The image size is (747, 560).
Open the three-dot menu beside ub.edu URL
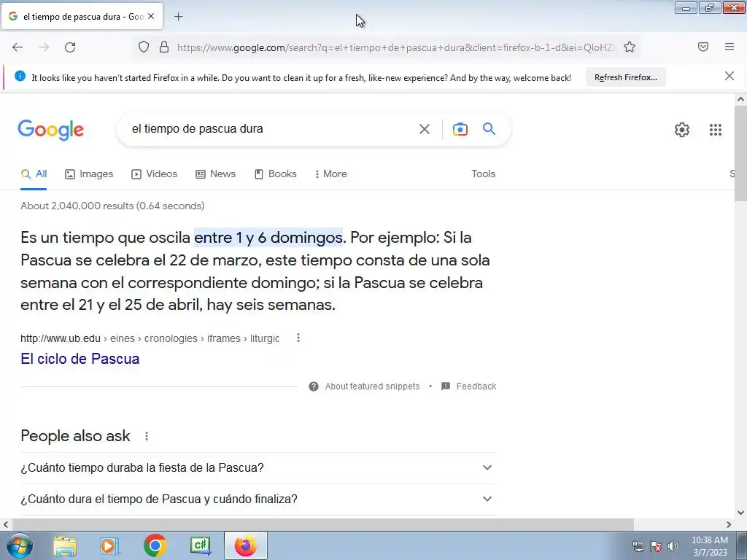(x=298, y=338)
